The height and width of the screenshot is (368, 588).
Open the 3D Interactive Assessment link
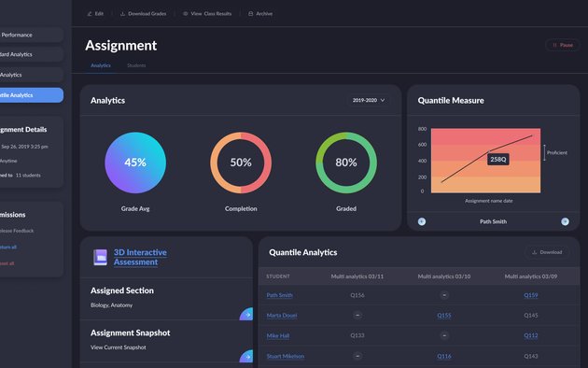(x=140, y=258)
